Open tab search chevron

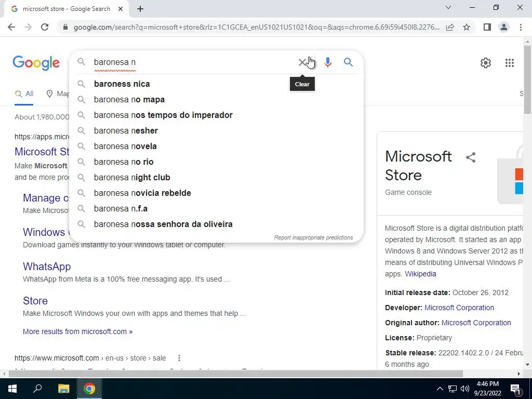(448, 7)
